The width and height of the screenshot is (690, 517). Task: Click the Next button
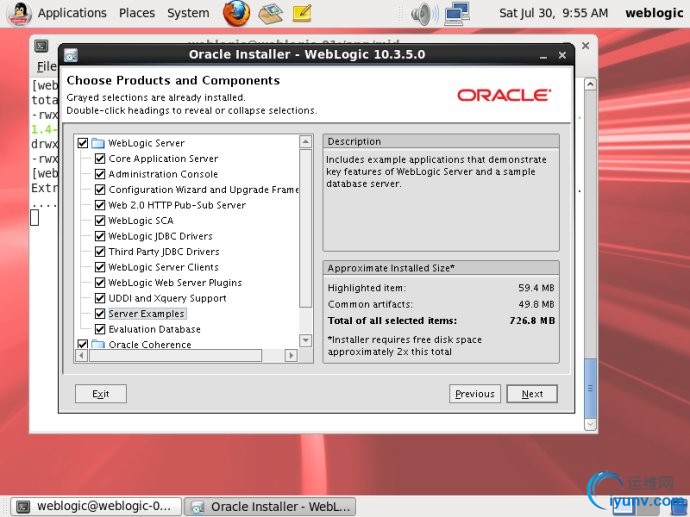click(x=532, y=394)
